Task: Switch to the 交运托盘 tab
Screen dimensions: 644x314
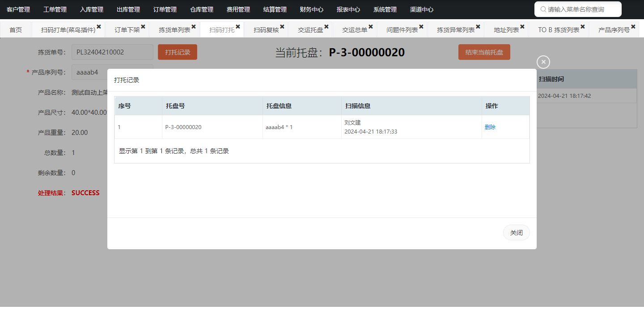Action: point(310,30)
